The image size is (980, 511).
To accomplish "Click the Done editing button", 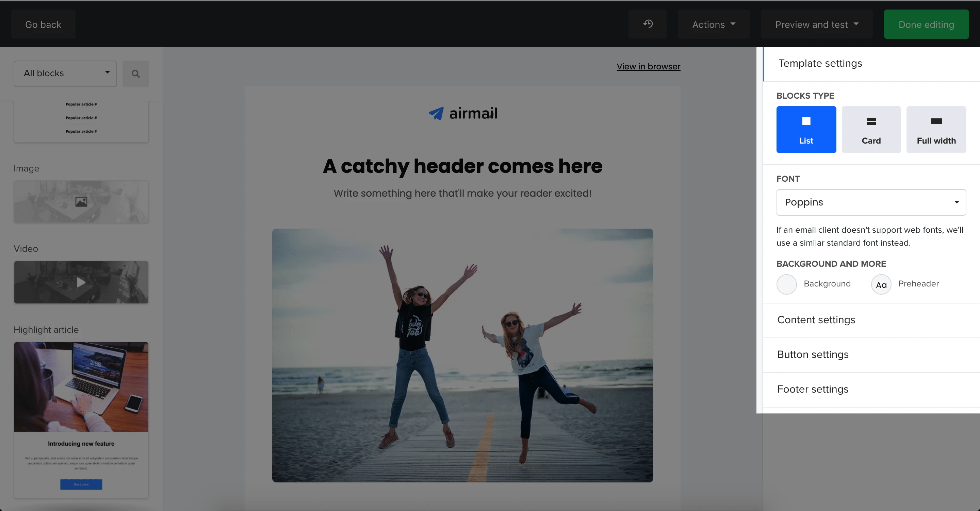I will click(926, 25).
